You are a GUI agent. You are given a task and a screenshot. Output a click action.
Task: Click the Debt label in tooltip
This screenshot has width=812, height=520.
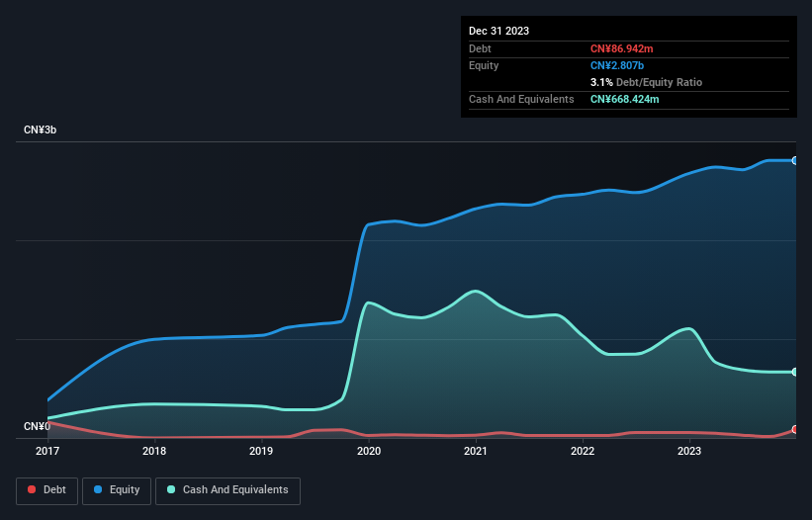coord(480,48)
